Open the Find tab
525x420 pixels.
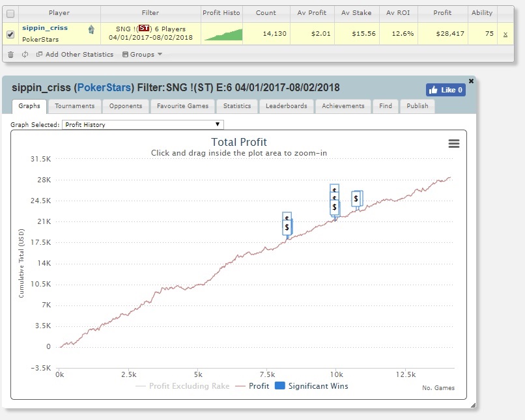[x=386, y=106]
